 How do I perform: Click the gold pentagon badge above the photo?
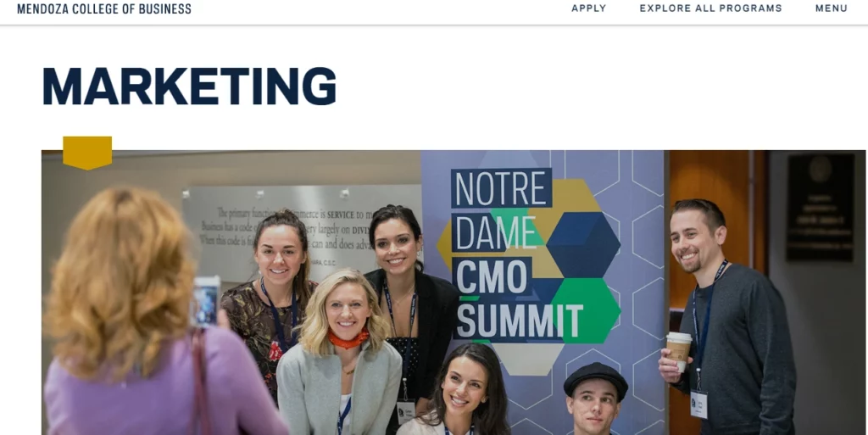pyautogui.click(x=87, y=153)
